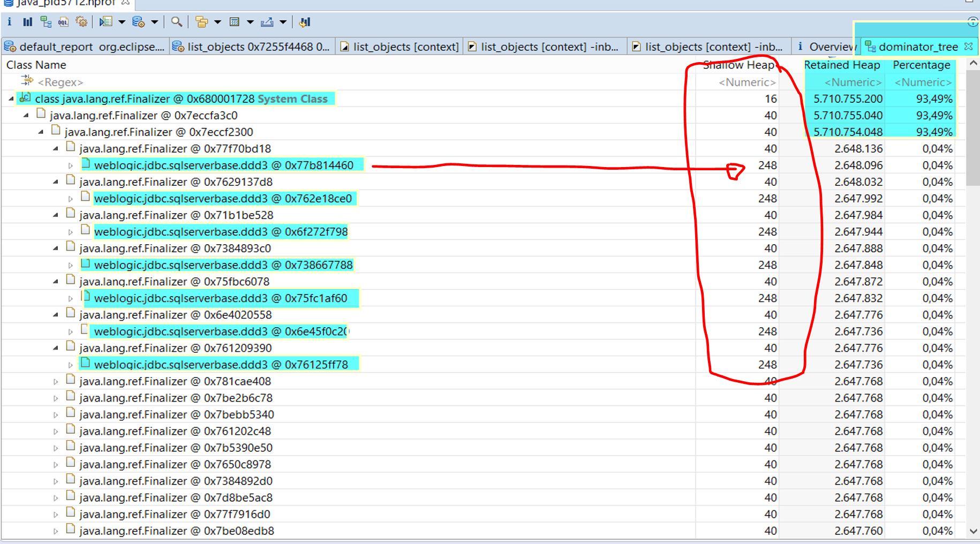Select row java.lang.ref.Finalizer @ 0x7629137d8
This screenshot has height=544, width=980.
point(176,182)
